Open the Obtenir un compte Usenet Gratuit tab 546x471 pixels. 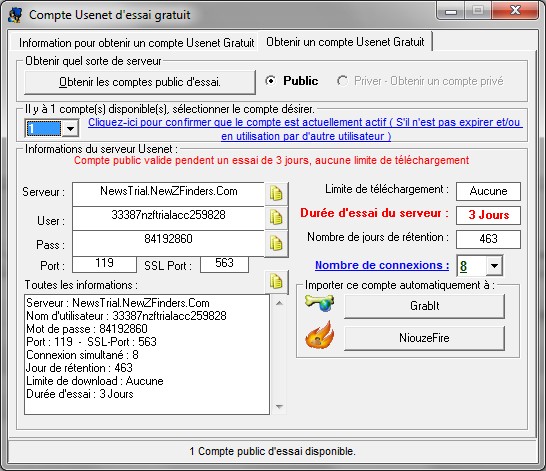[x=345, y=42]
